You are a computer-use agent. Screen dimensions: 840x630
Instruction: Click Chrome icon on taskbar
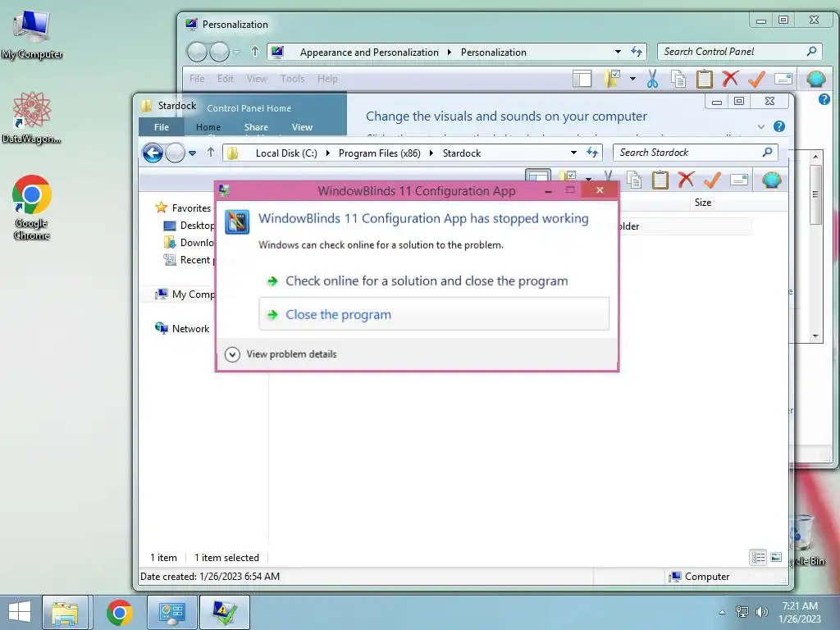pyautogui.click(x=119, y=612)
